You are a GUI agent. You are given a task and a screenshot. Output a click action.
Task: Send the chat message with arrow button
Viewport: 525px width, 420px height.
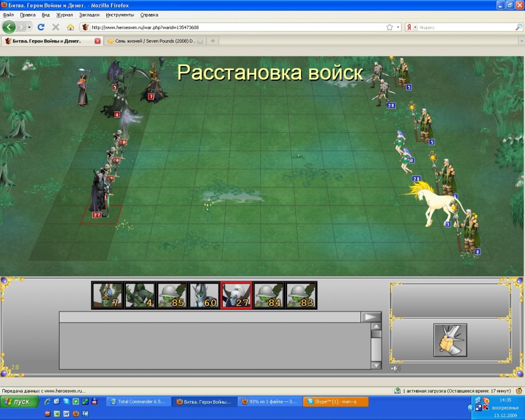[370, 317]
